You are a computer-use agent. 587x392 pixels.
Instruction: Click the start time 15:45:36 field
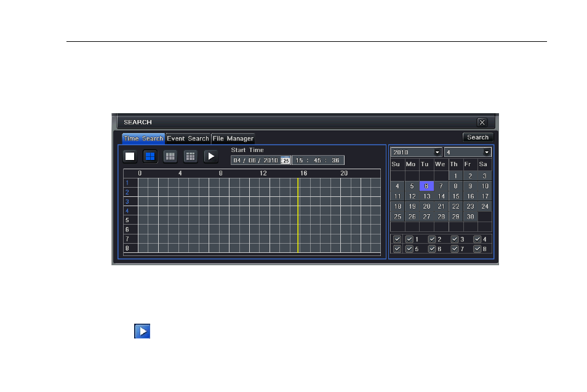(x=318, y=160)
